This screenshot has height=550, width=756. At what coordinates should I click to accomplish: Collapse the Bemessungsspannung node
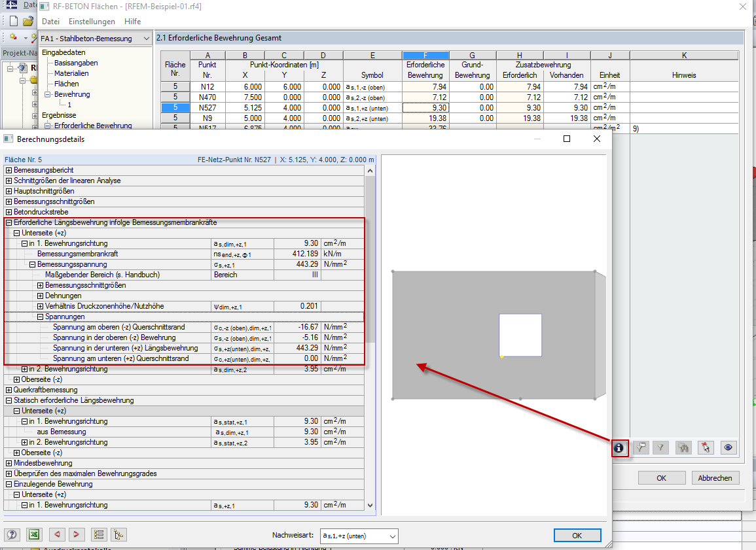point(32,264)
